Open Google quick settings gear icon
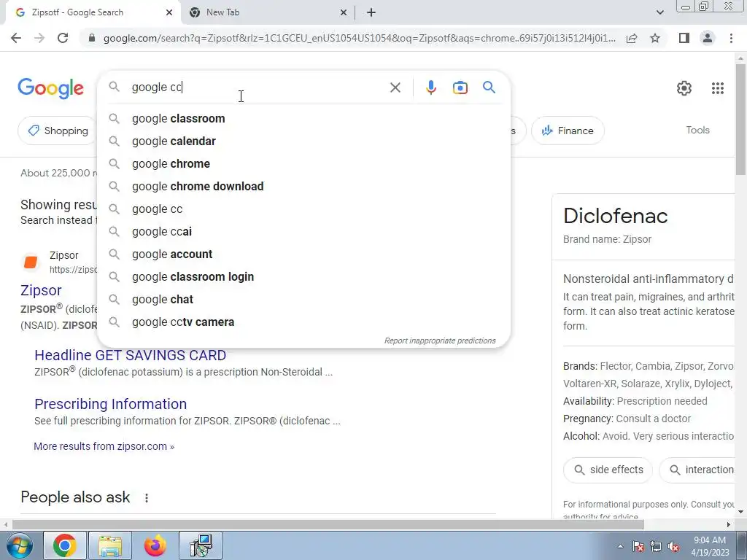747x560 pixels. [x=684, y=88]
